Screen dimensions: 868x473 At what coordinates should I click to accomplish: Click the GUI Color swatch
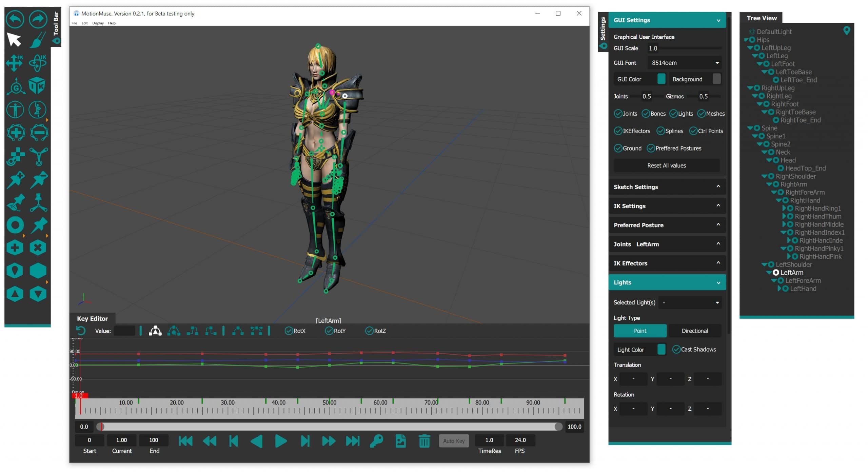click(x=661, y=79)
